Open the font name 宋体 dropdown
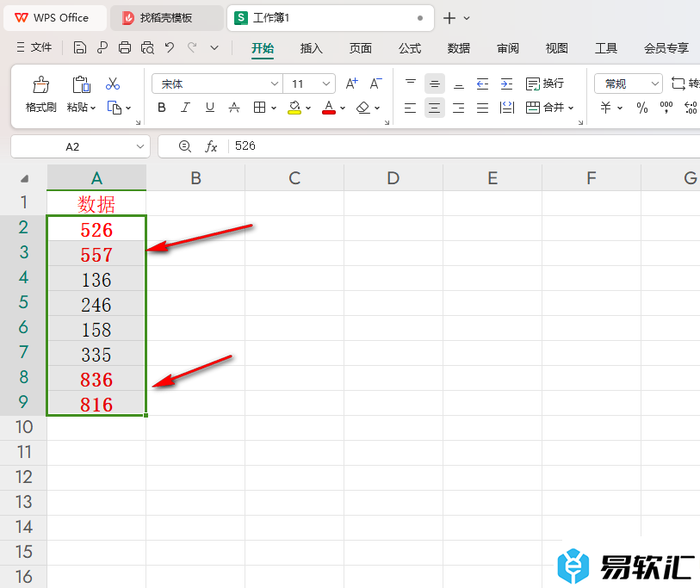The image size is (700, 588). coord(274,84)
